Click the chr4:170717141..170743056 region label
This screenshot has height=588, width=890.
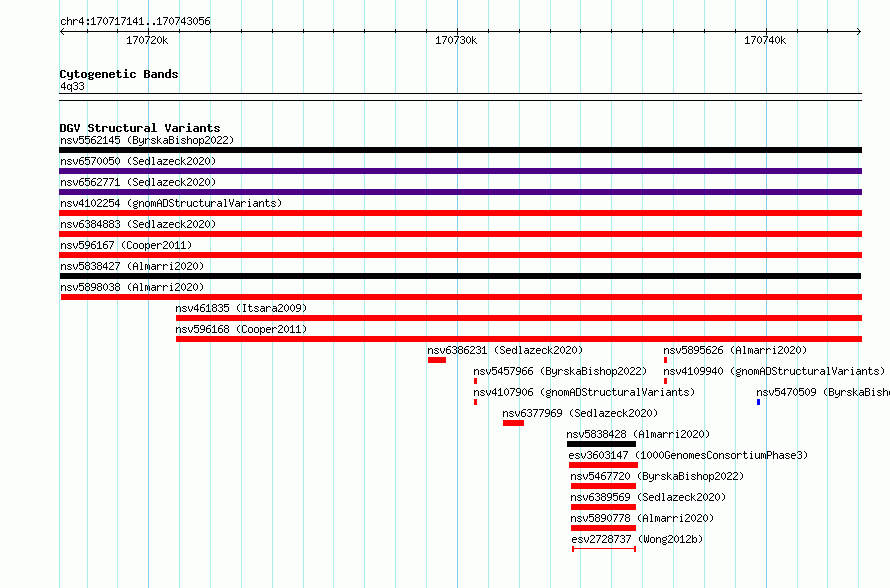[x=135, y=22]
